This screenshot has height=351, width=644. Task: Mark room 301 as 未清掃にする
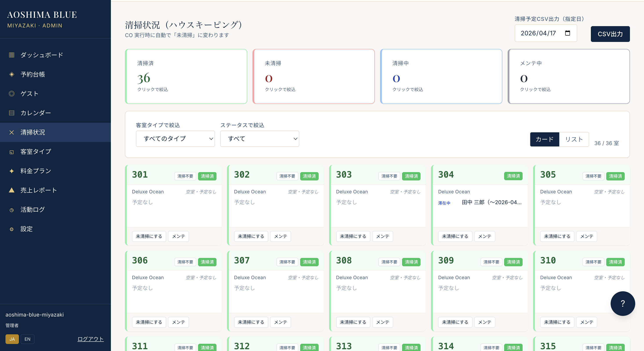pos(149,236)
